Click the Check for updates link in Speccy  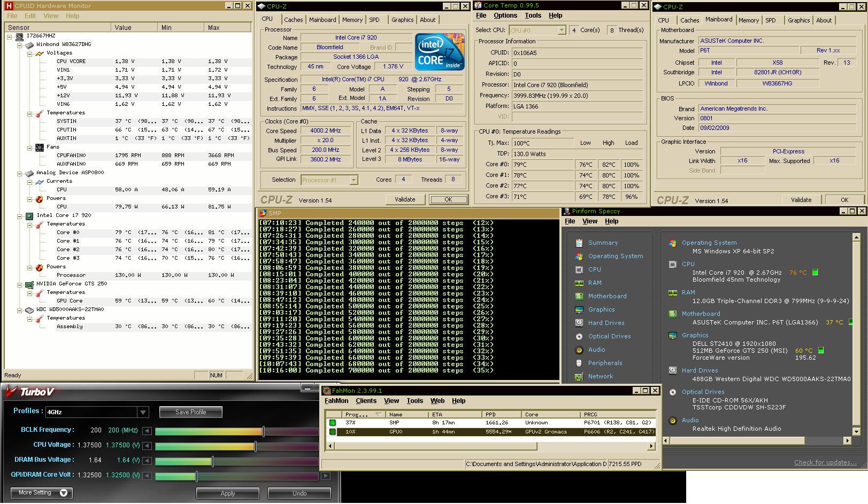pyautogui.click(x=825, y=462)
